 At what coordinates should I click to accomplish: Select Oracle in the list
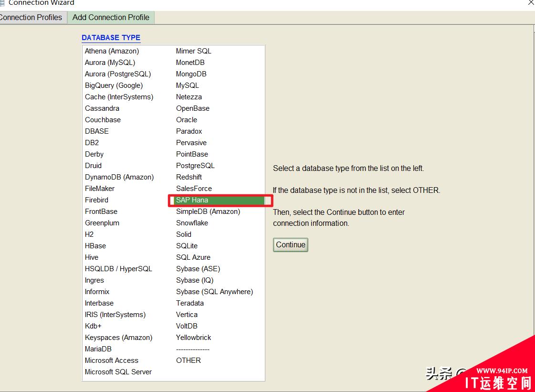pyautogui.click(x=186, y=120)
